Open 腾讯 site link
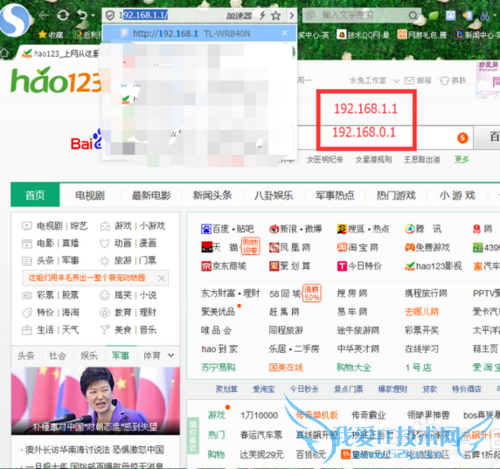Image resolution: width=500 pixels, height=469 pixels. [423, 229]
